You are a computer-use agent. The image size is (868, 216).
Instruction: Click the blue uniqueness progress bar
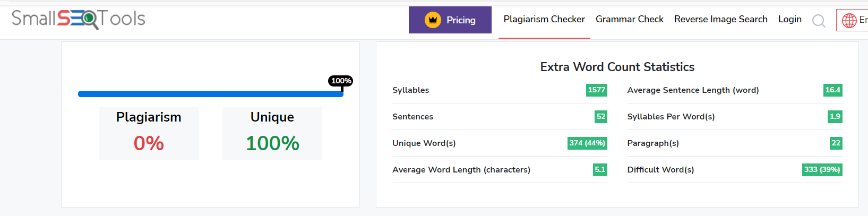(211, 94)
